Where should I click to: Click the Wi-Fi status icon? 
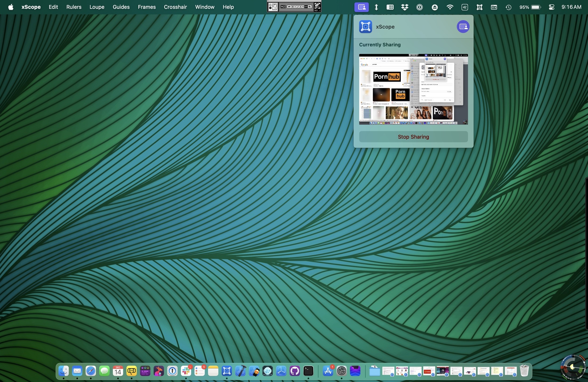click(450, 7)
